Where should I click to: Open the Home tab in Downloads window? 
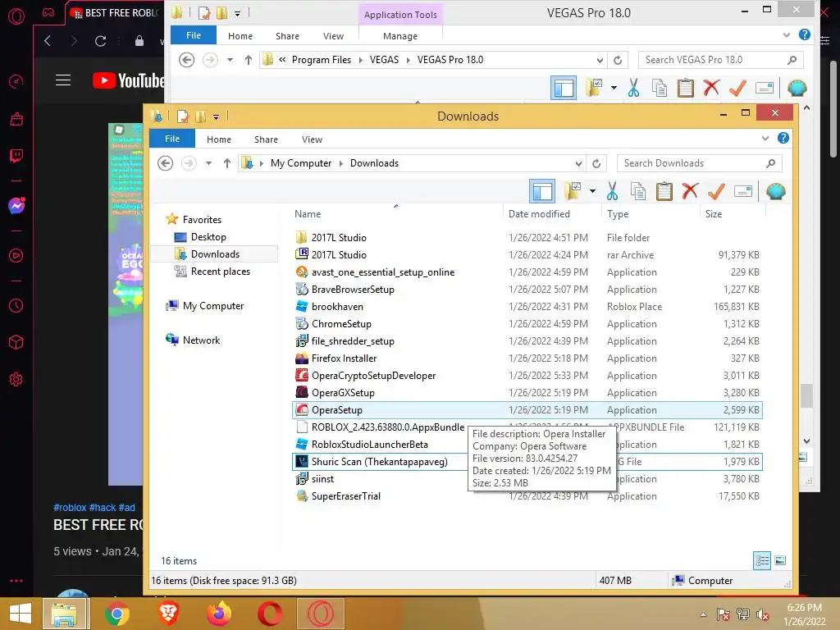218,139
